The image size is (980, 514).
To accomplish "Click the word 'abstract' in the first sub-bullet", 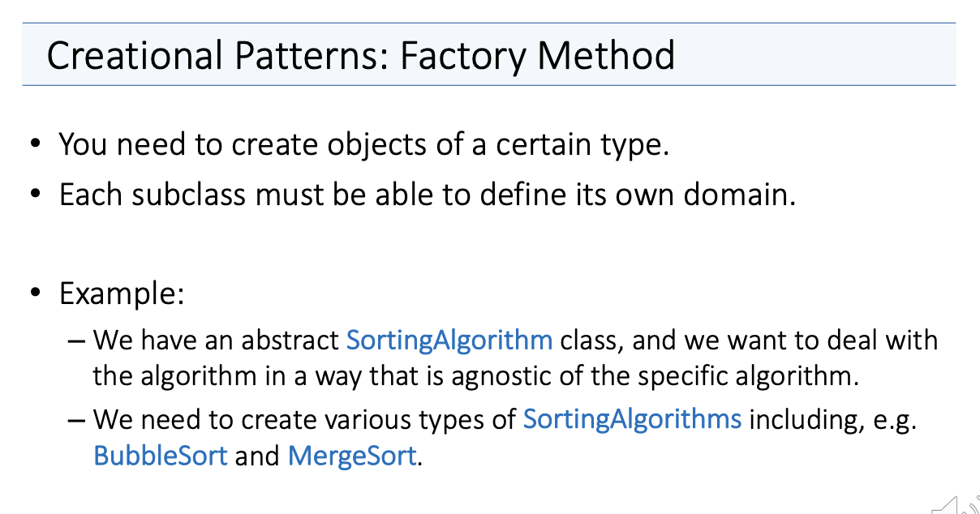I will click(290, 341).
